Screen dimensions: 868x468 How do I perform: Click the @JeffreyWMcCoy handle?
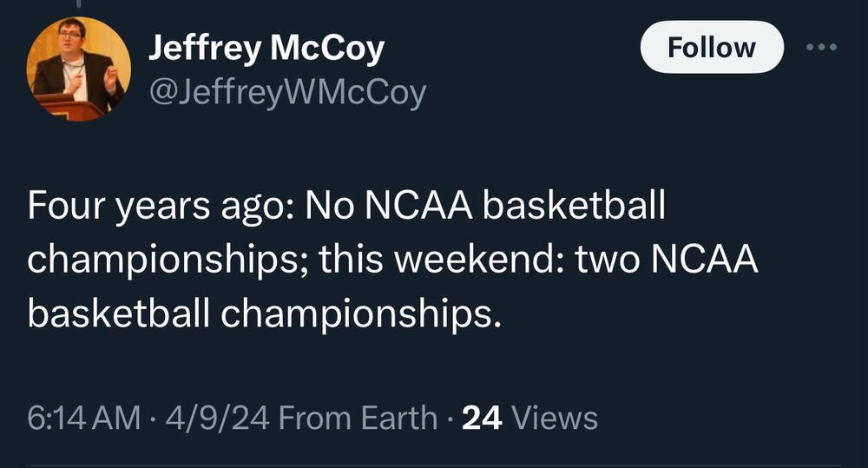coord(287,91)
